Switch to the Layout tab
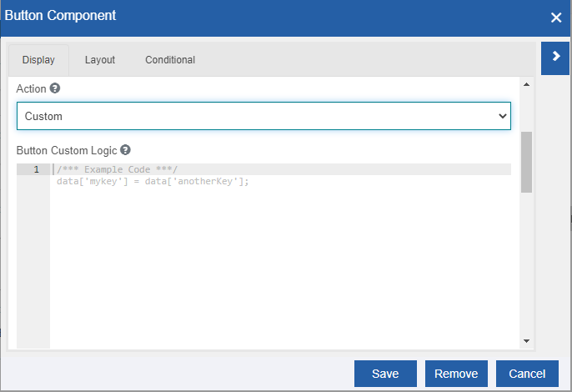The image size is (572, 392). click(x=100, y=60)
